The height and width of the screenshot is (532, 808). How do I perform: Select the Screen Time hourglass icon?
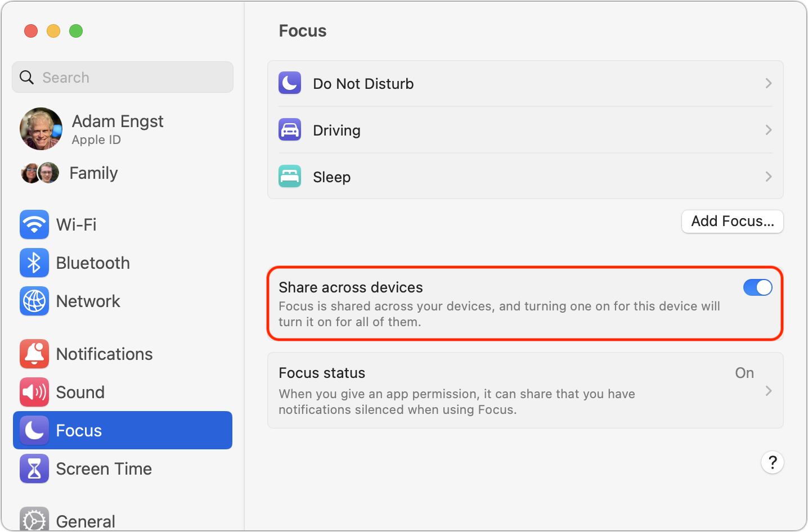(x=34, y=468)
